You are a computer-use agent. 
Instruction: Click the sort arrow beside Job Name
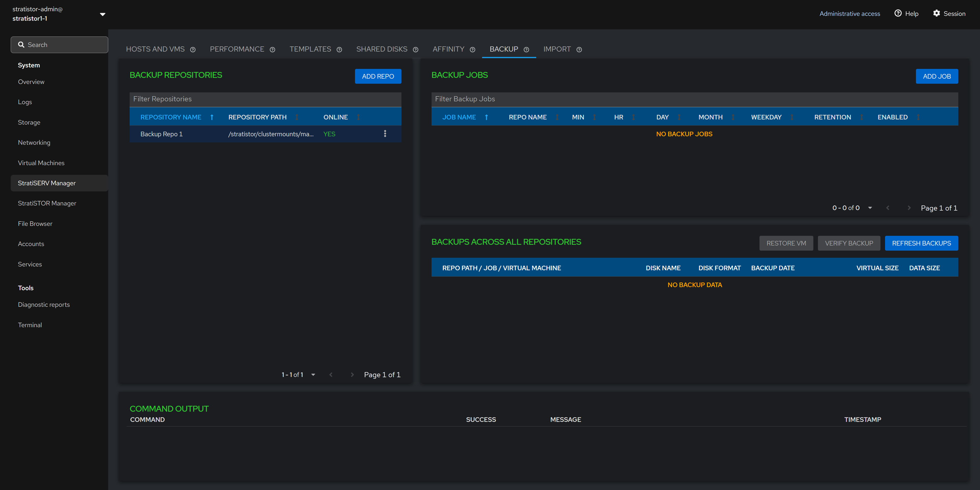[486, 117]
